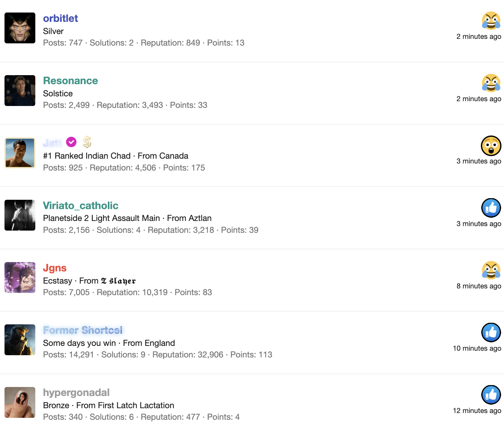Click the laughing emoji reaction beside Resonance

click(x=491, y=83)
